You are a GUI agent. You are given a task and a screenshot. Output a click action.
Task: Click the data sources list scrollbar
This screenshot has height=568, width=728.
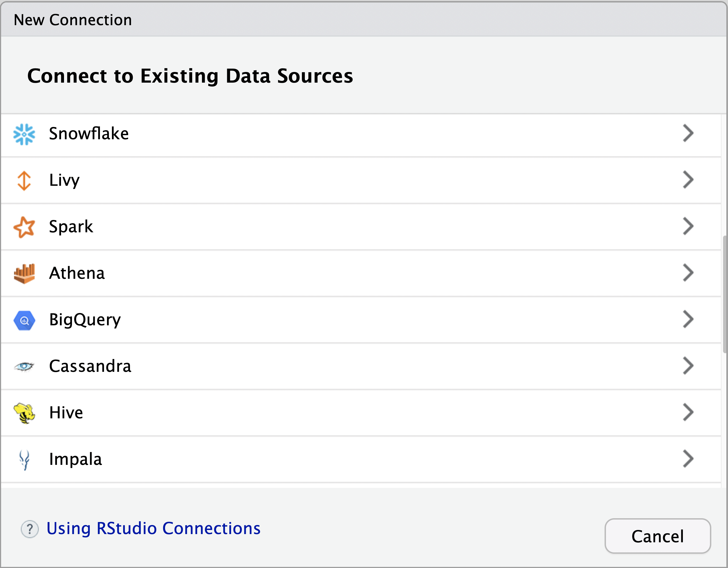click(x=724, y=294)
